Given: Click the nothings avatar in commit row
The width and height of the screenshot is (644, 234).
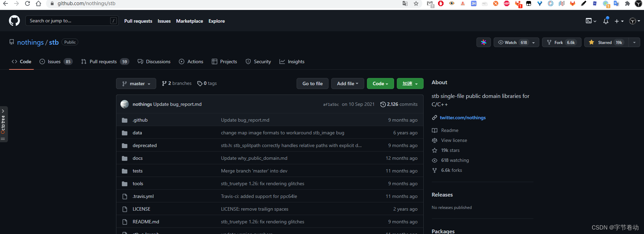Looking at the screenshot, I should click(125, 104).
